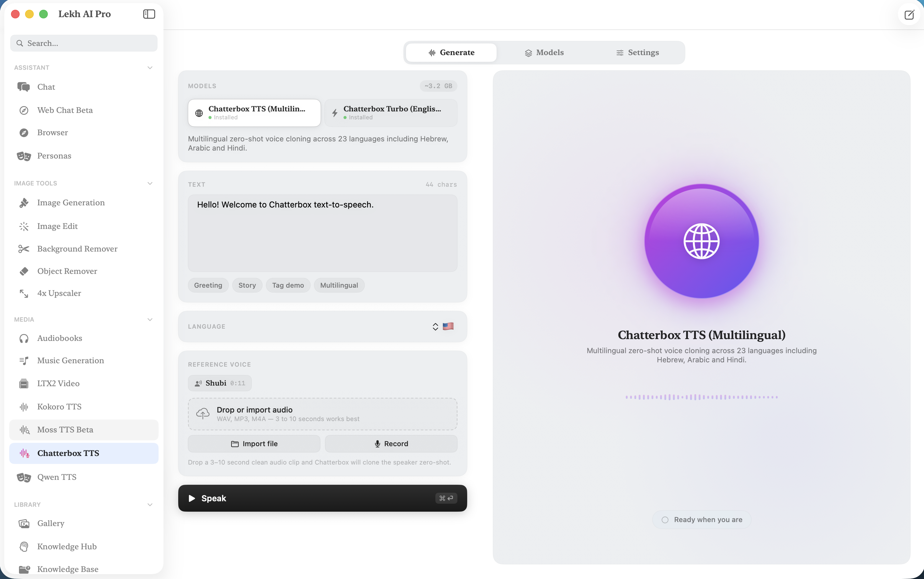Screen dimensions: 924x579
Task: Switch to the Generate tab
Action: (x=451, y=52)
